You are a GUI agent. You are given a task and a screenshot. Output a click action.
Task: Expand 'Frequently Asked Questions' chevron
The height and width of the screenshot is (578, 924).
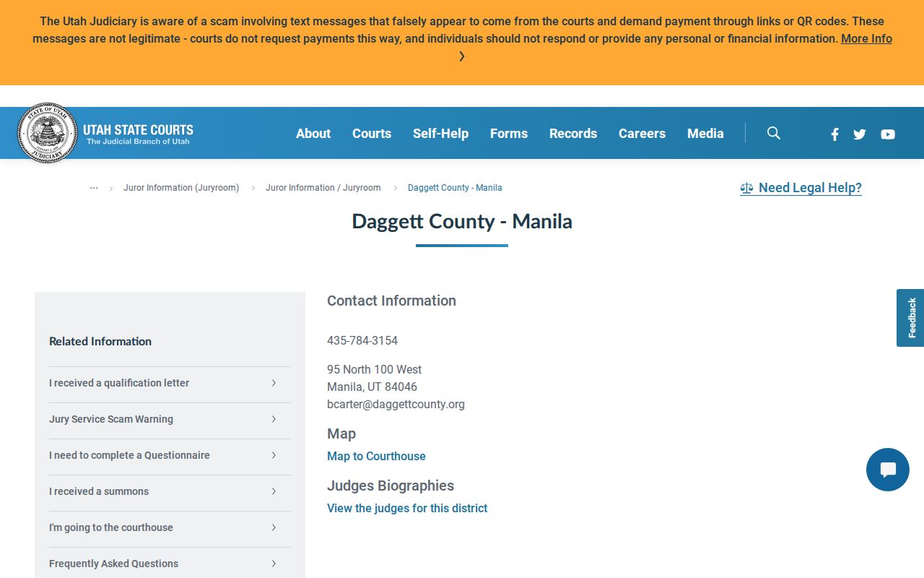point(274,564)
